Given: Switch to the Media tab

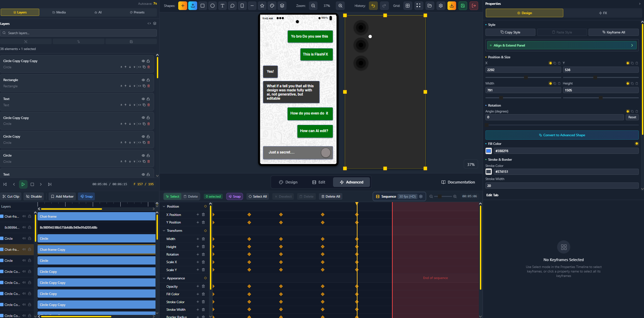Looking at the screenshot, I should point(59,12).
